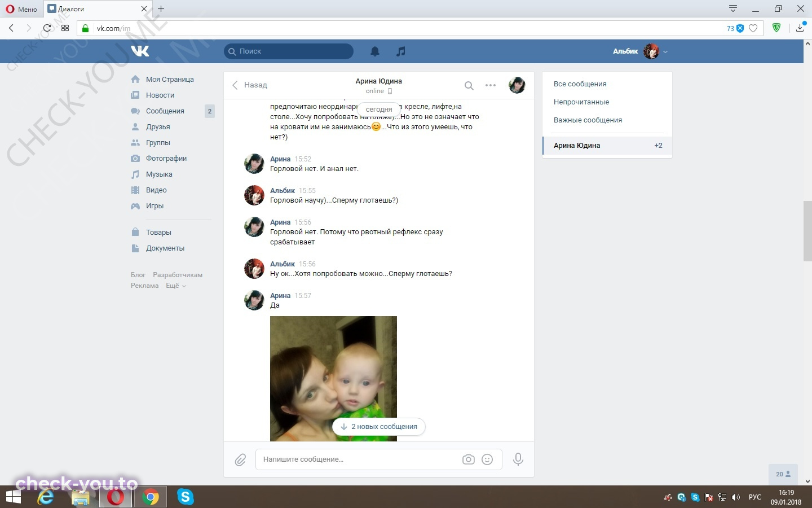Open Windows Start button

13,497
